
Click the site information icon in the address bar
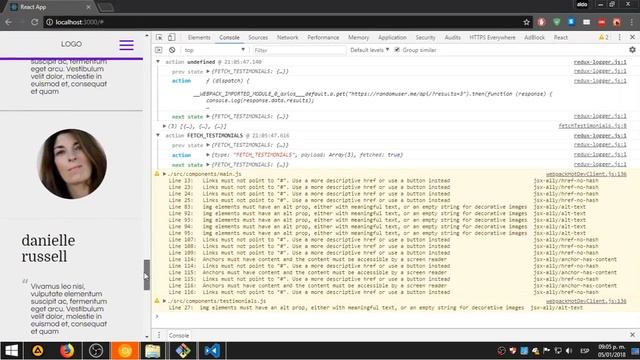(49, 22)
